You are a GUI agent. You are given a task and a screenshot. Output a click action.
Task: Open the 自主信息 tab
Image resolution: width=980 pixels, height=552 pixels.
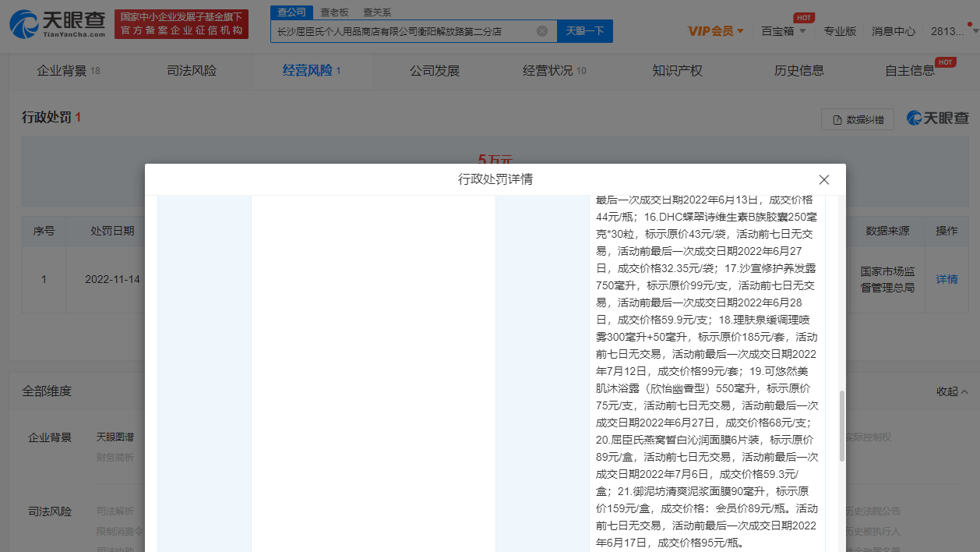click(x=910, y=71)
